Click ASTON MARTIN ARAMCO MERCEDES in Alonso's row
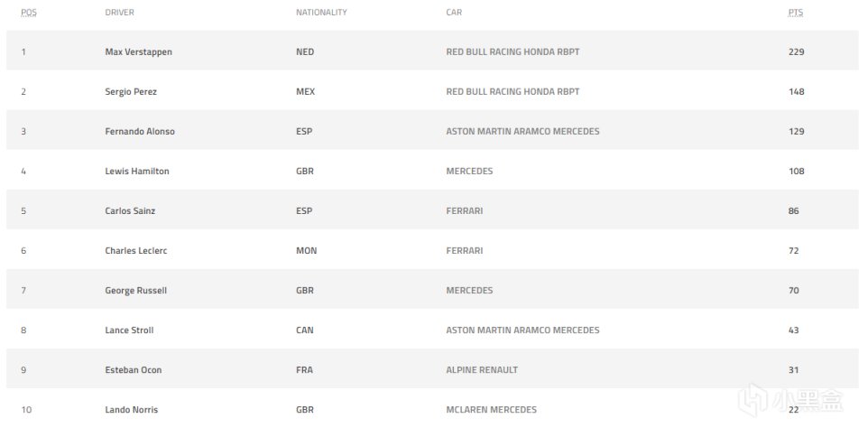Screen dimensions: 868x428 (522, 131)
